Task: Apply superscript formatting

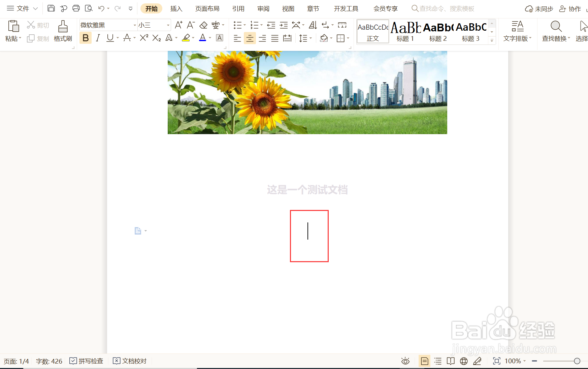Action: click(x=144, y=38)
